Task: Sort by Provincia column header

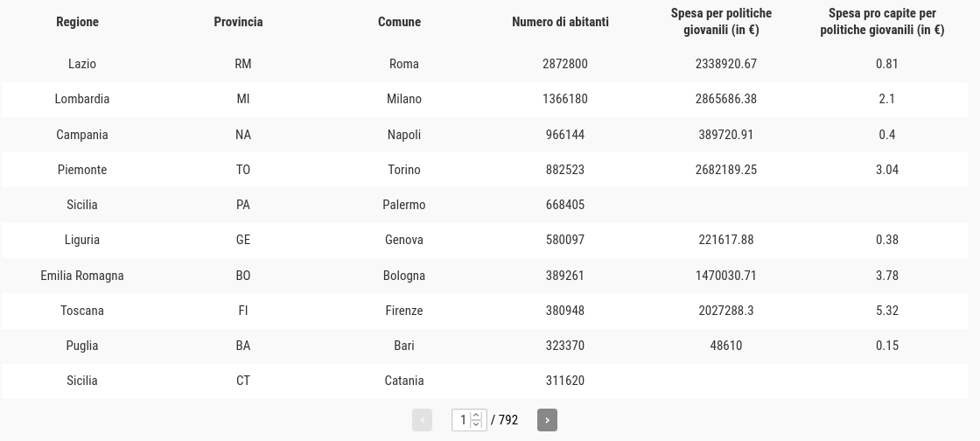Action: pos(238,22)
